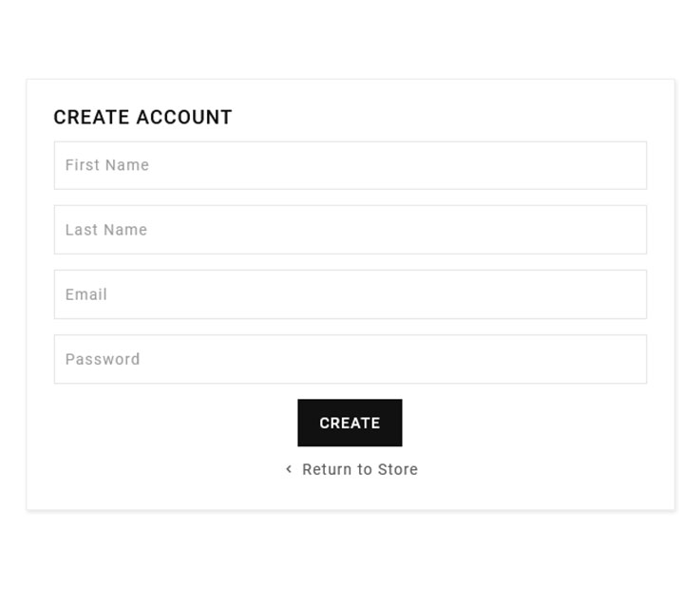Click into the Email field
This screenshot has height=603, width=700.
pos(350,294)
